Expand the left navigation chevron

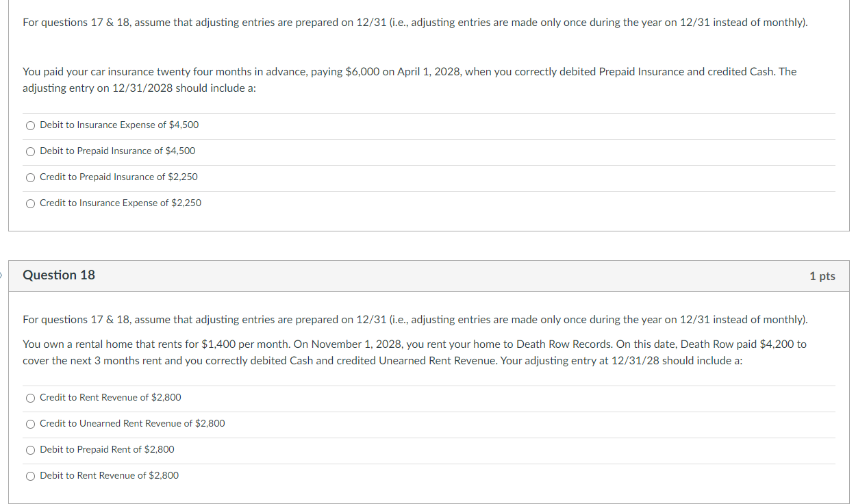2,276
